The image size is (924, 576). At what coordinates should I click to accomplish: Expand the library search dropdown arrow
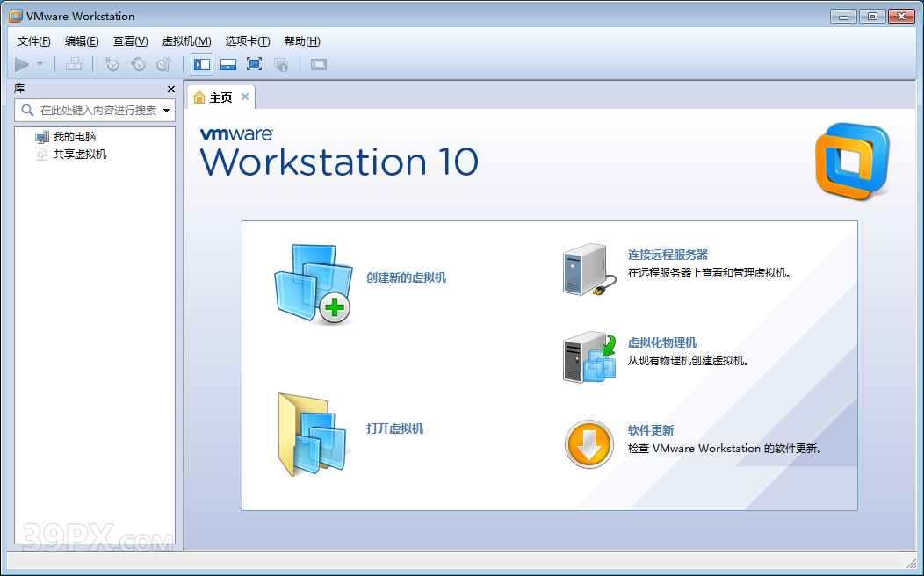click(x=167, y=110)
